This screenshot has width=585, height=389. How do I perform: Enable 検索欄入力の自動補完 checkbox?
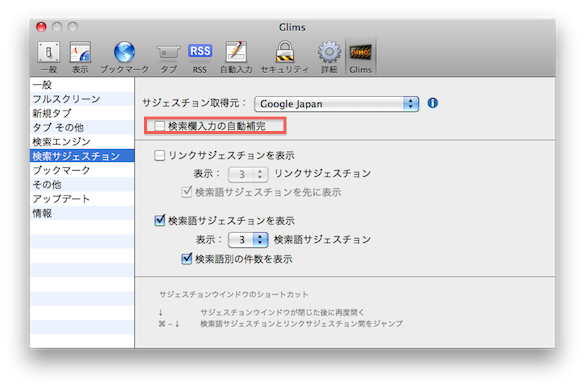click(160, 126)
